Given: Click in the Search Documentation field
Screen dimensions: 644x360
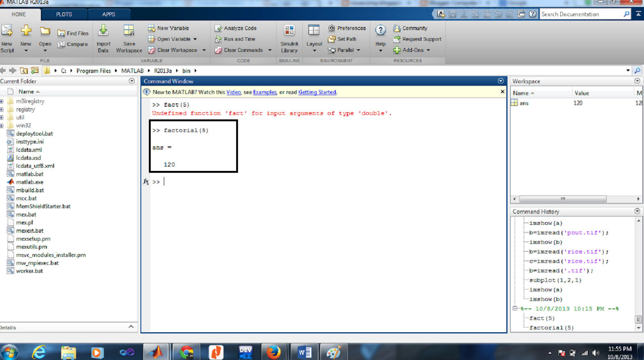Looking at the screenshot, I should click(x=581, y=14).
